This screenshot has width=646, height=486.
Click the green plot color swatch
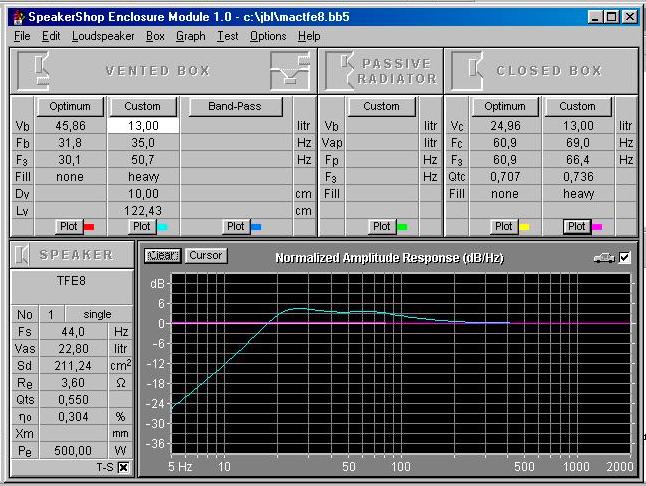(x=402, y=227)
